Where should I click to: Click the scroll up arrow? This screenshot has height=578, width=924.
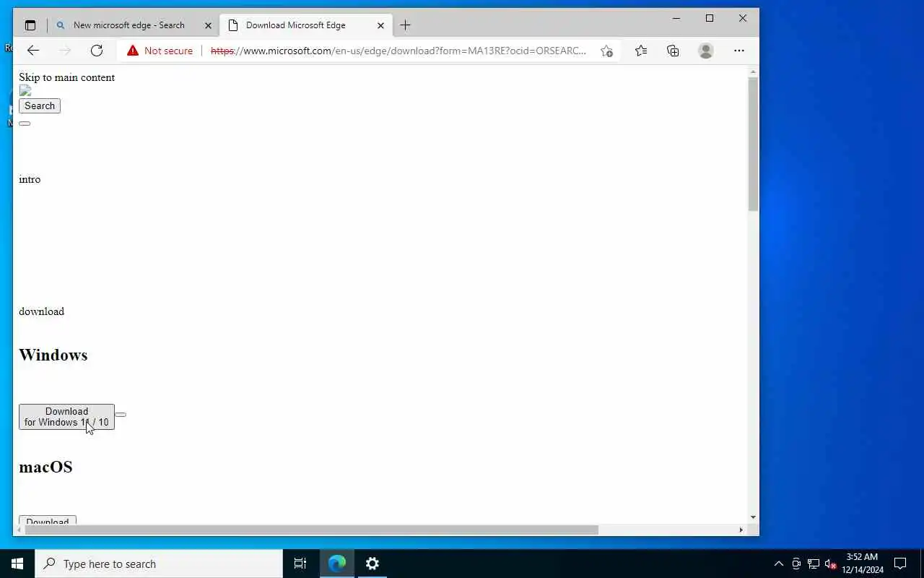pos(754,72)
